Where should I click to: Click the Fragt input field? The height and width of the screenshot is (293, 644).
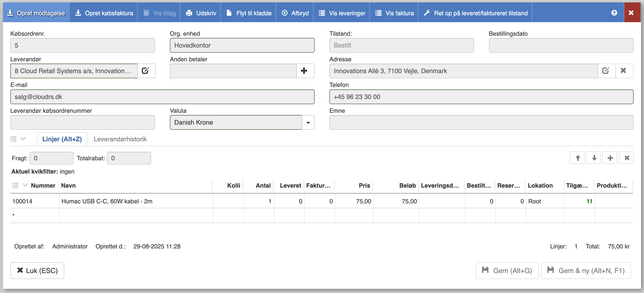(51, 158)
